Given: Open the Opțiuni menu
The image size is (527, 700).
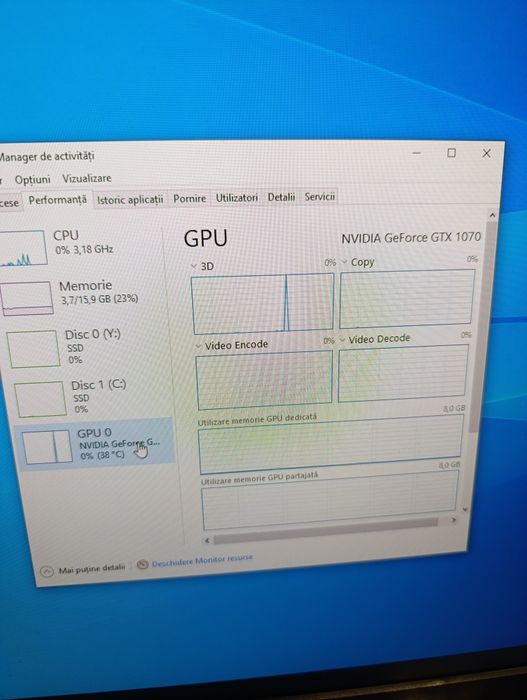Looking at the screenshot, I should tap(32, 179).
